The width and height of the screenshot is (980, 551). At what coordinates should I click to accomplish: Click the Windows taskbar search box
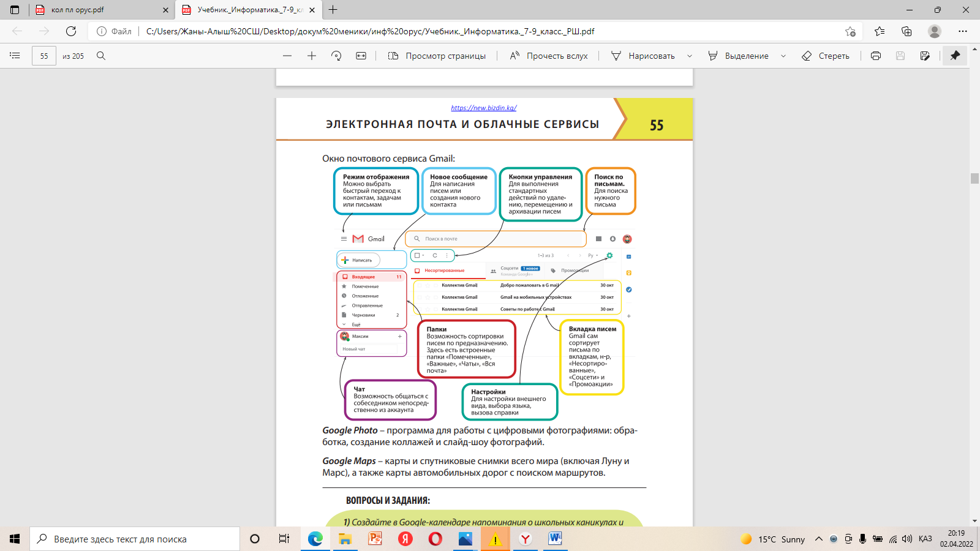pyautogui.click(x=135, y=539)
